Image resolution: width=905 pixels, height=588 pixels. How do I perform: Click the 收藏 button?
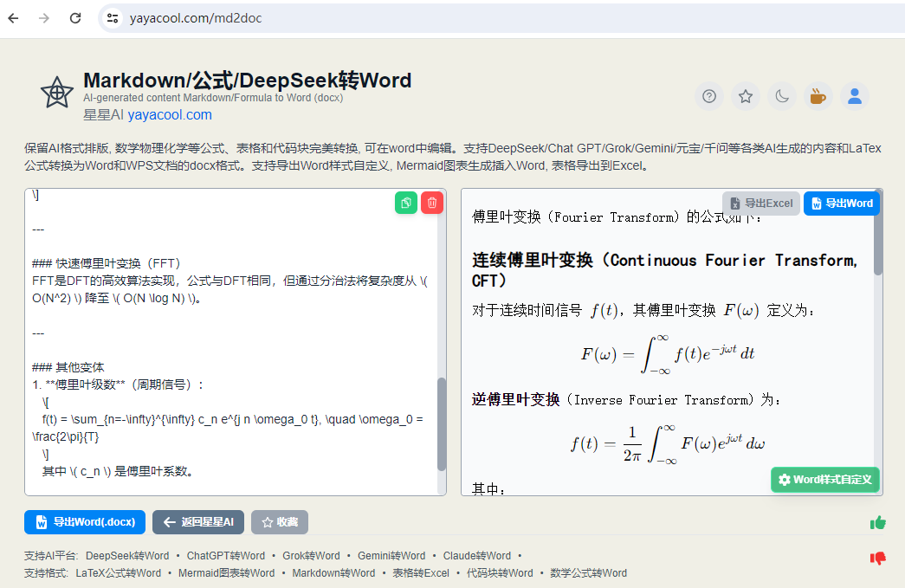(x=280, y=522)
